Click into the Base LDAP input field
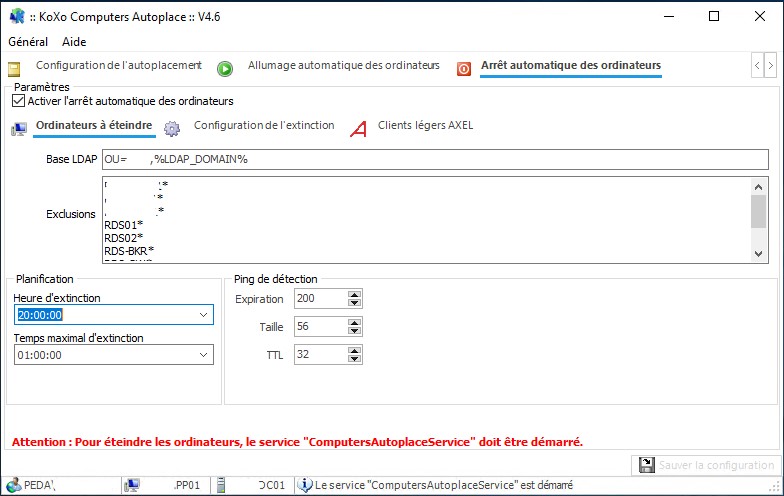784x496 pixels. point(435,160)
